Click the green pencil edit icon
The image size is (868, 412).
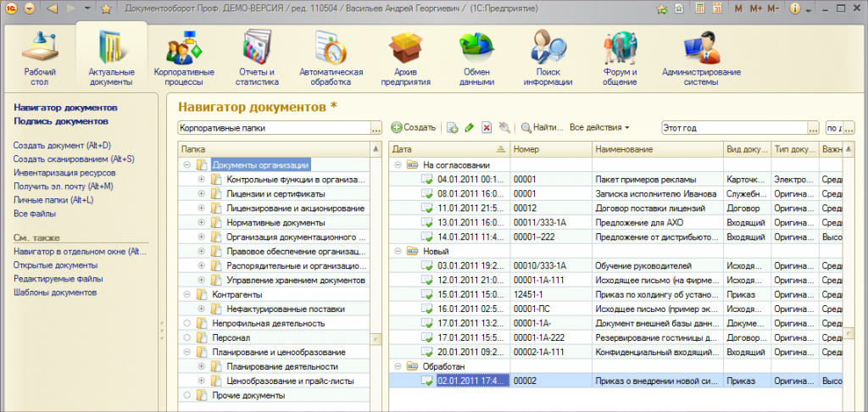pyautogui.click(x=469, y=127)
